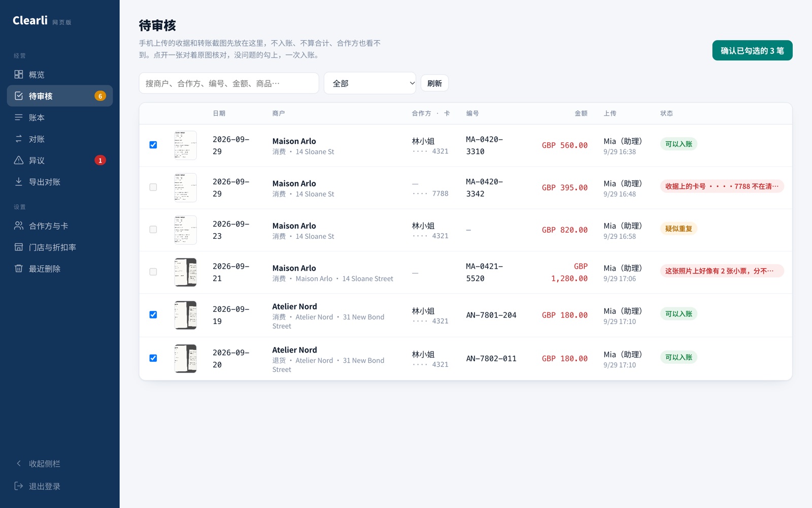Viewport: 812px width, 508px height.
Task: Click the amount GBP 1,280.00
Action: coord(569,272)
